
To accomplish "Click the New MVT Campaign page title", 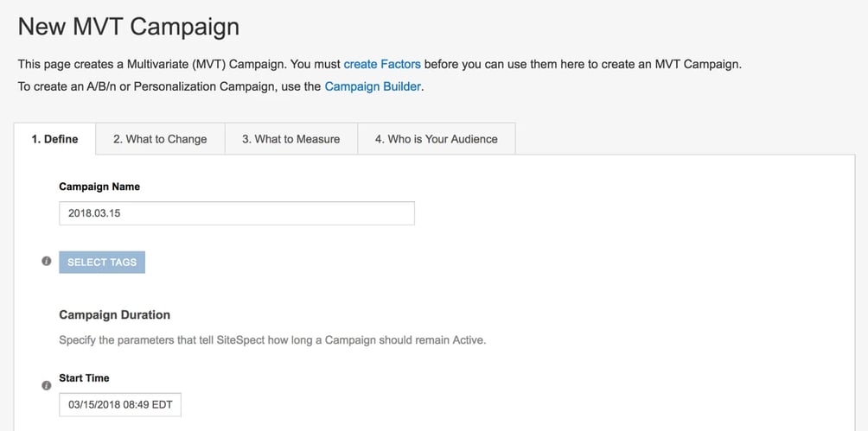I will tap(129, 27).
